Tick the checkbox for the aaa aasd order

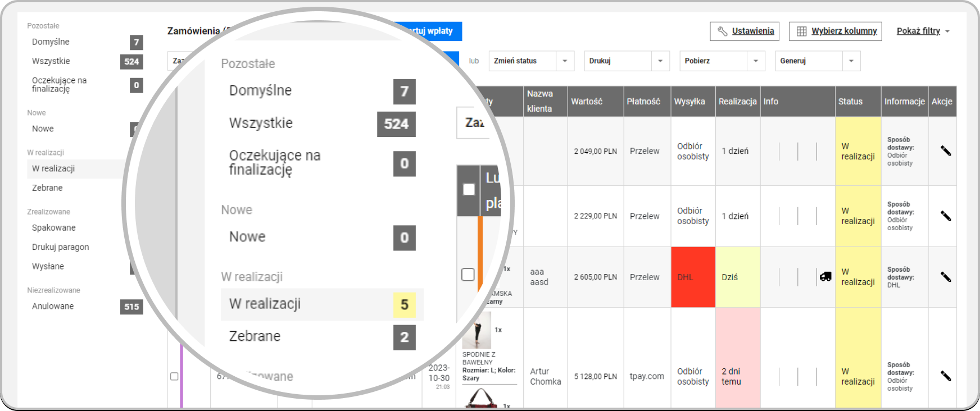(468, 275)
